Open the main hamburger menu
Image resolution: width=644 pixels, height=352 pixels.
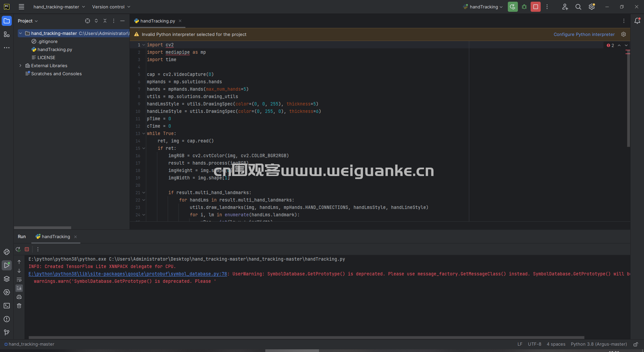(x=21, y=7)
